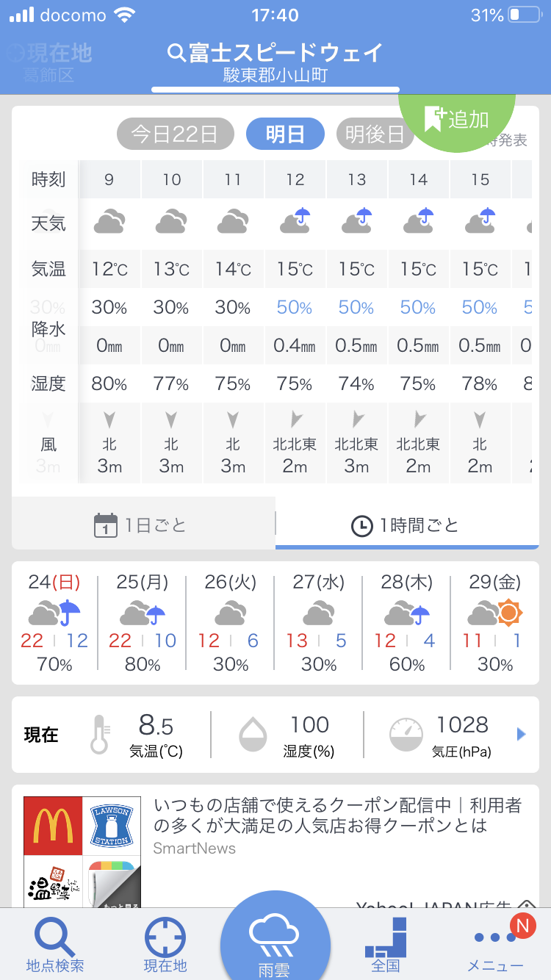This screenshot has height=980, width=551.
Task: Tap the green 追加 bookmark button
Action: click(x=457, y=118)
